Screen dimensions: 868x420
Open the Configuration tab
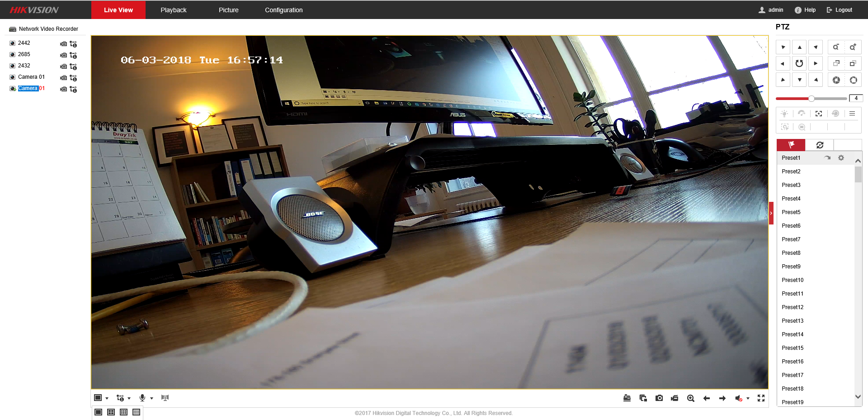[283, 10]
